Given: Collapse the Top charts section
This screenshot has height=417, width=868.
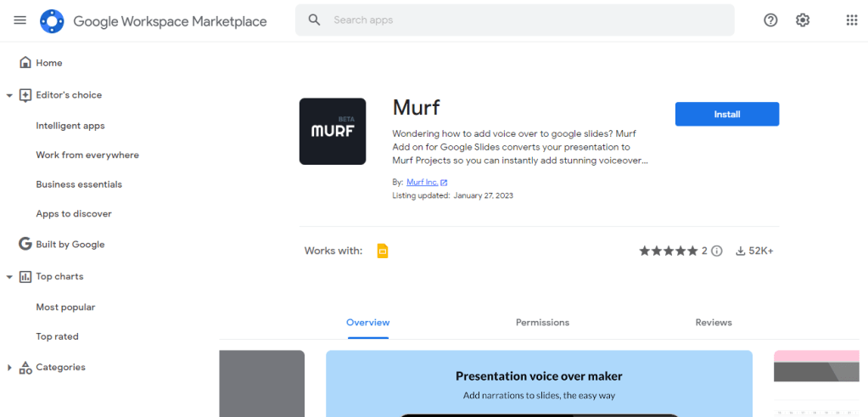Looking at the screenshot, I should coord(9,277).
